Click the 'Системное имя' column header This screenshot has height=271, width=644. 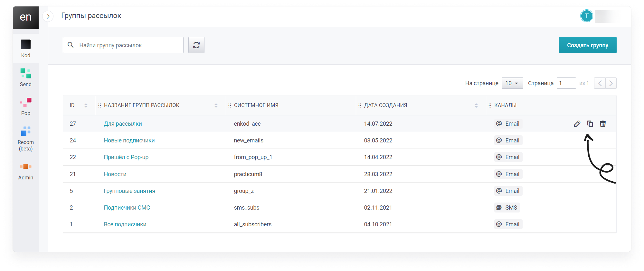coord(256,105)
